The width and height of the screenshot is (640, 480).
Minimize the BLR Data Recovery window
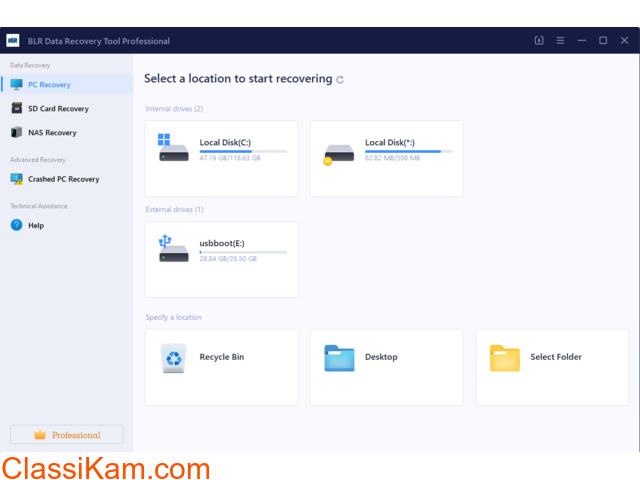tap(582, 40)
